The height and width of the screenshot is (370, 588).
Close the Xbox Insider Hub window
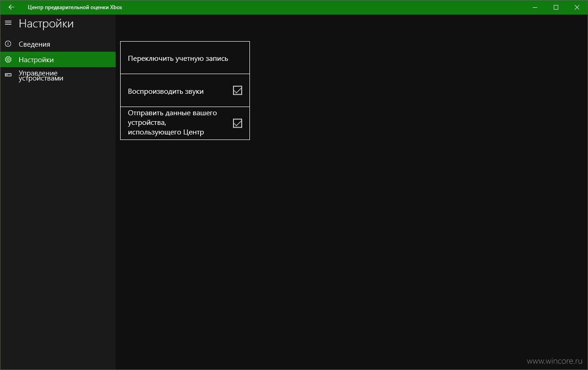pyautogui.click(x=577, y=7)
